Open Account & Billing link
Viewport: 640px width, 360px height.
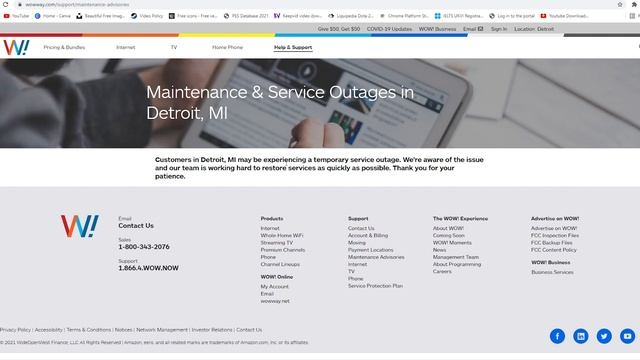click(x=368, y=236)
